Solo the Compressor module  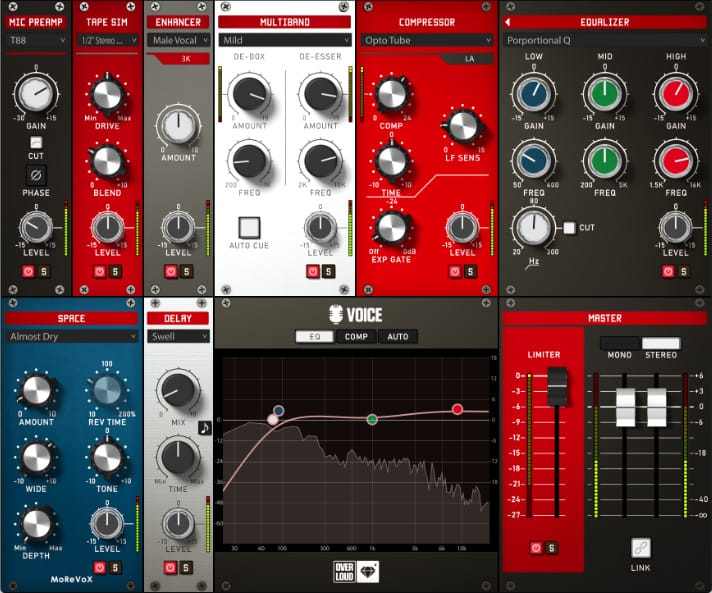point(470,272)
